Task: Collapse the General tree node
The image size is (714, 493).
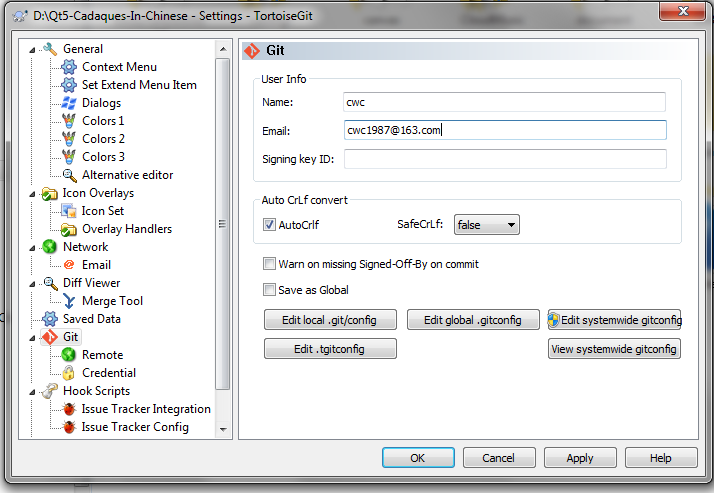Action: (x=32, y=50)
